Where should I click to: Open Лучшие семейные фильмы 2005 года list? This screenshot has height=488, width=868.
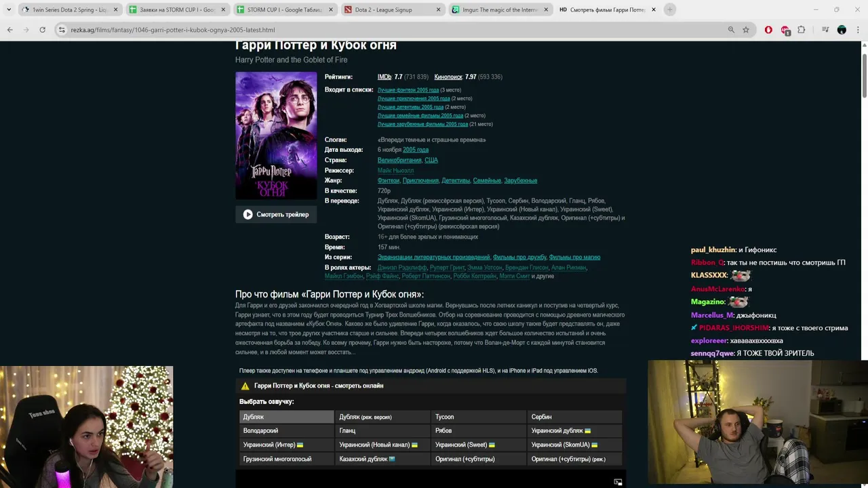coord(420,115)
